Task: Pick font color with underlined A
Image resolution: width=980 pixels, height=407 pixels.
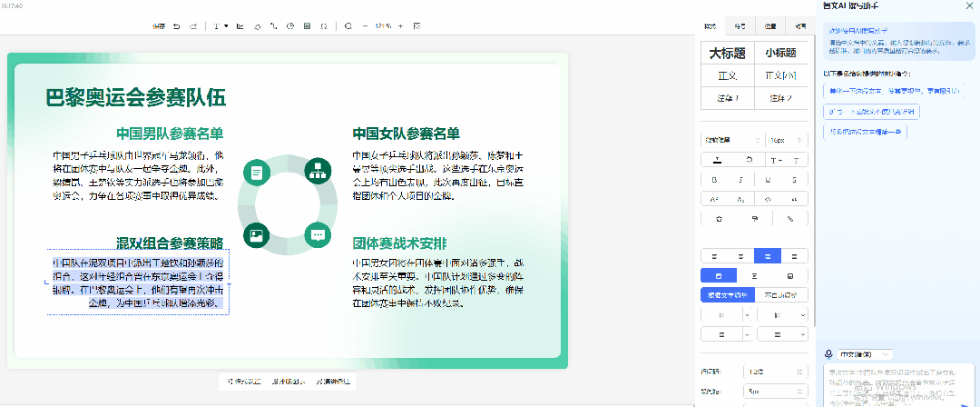Action: [x=717, y=160]
